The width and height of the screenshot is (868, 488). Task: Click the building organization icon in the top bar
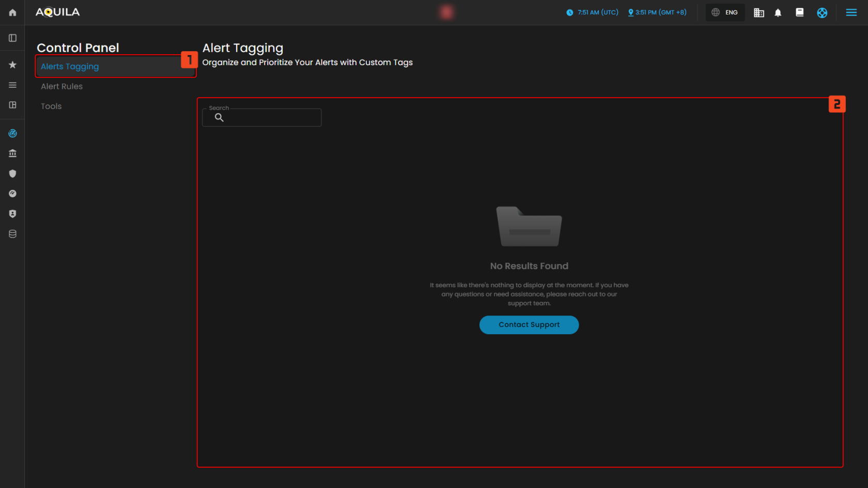coord(759,12)
